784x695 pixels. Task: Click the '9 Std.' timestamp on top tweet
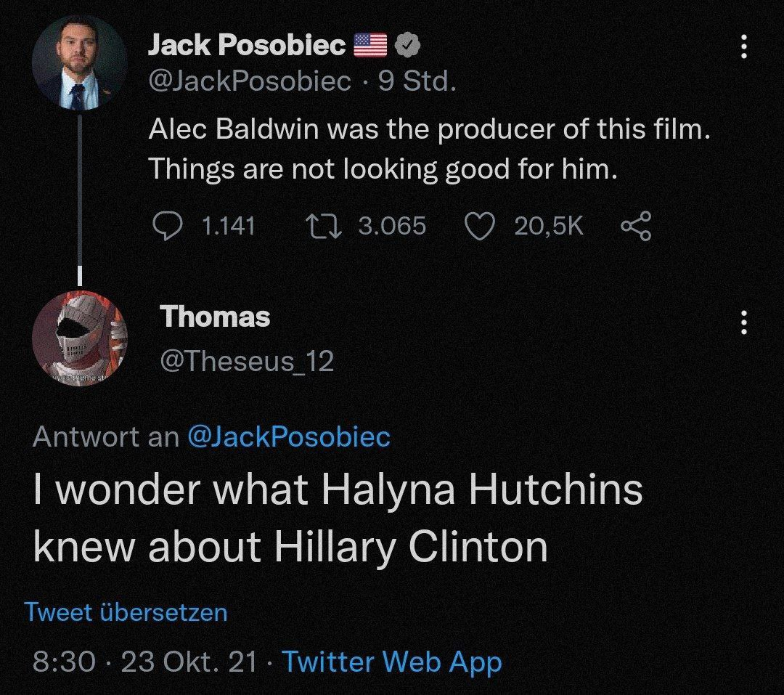417,82
